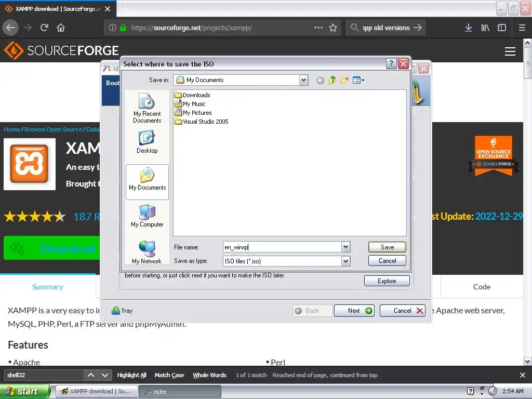Select the Desktop place in sidebar
The height and width of the screenshot is (399, 532).
point(147,142)
